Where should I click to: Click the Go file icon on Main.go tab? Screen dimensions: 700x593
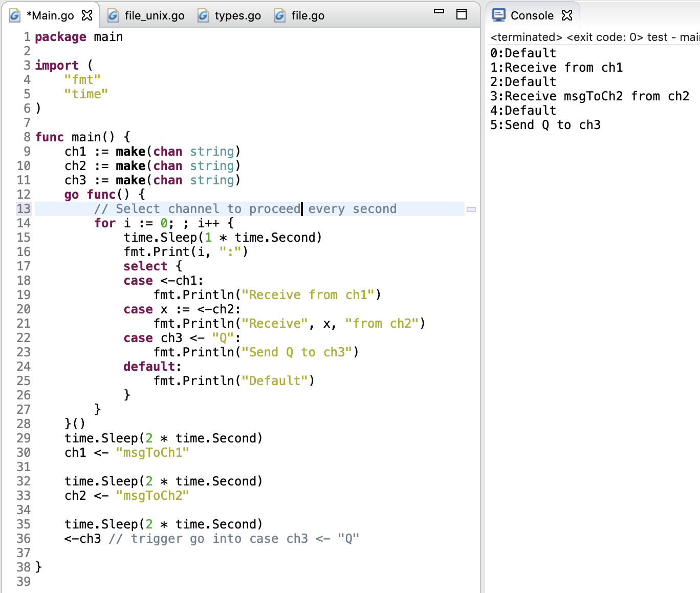coord(15,16)
